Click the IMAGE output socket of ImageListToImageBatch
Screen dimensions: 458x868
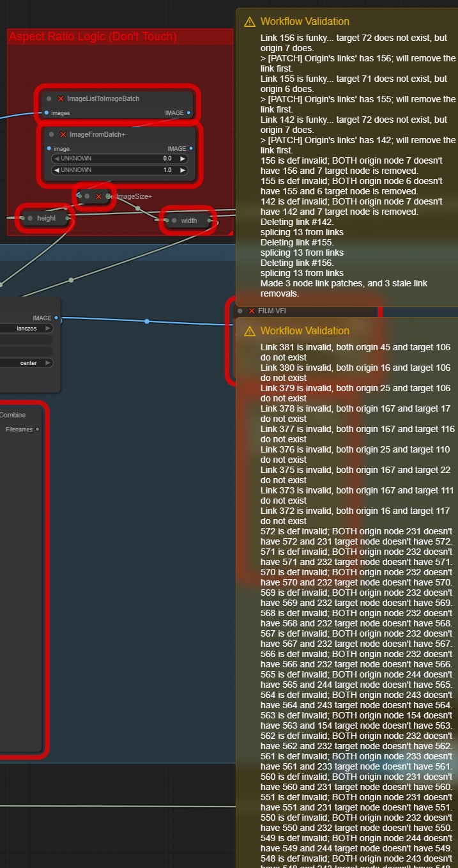point(189,113)
